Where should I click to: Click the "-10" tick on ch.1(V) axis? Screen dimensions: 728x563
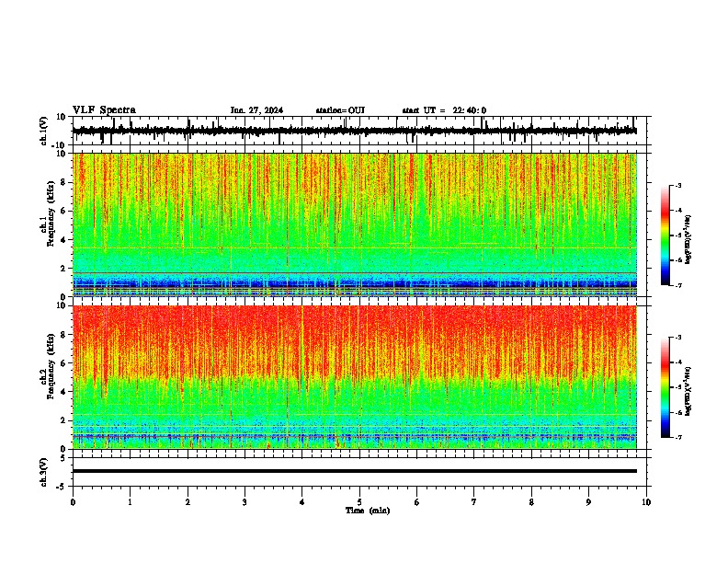(59, 145)
